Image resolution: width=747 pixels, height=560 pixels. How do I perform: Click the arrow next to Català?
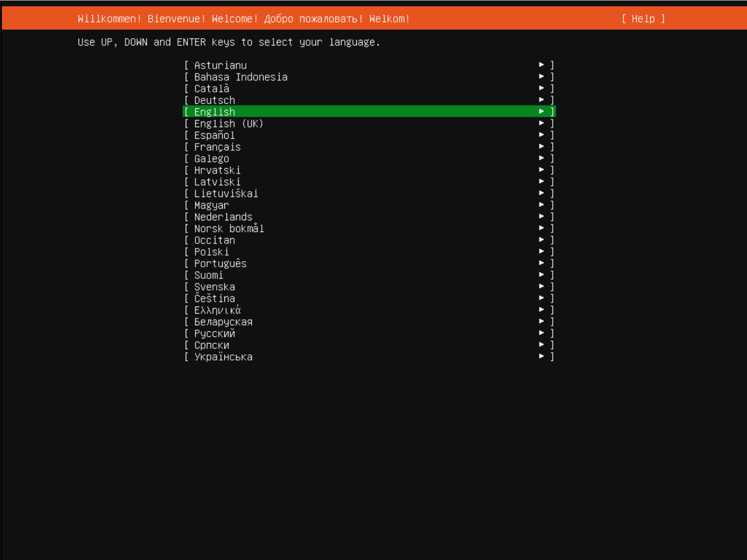tap(541, 88)
